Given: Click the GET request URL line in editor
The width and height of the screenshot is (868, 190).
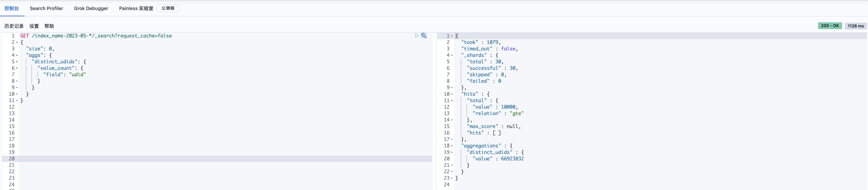Looking at the screenshot, I should [96, 36].
